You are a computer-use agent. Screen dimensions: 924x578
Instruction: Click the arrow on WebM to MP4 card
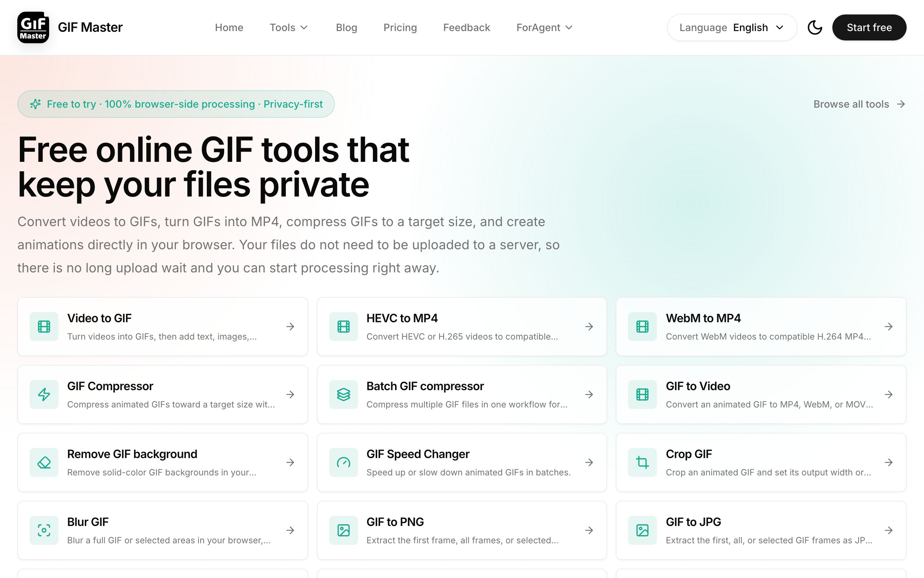[889, 327]
